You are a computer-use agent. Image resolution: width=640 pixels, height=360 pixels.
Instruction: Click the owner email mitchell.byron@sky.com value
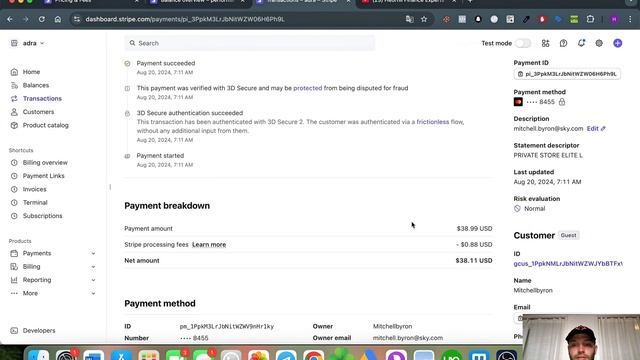tap(408, 338)
